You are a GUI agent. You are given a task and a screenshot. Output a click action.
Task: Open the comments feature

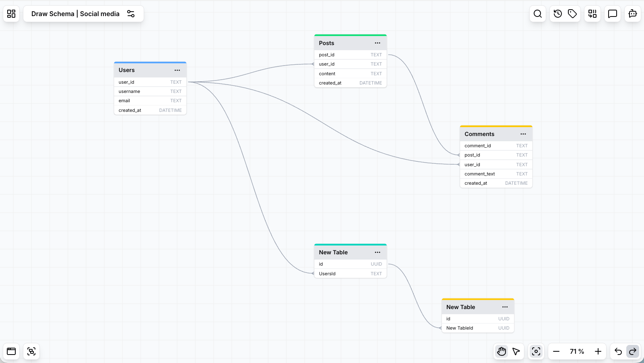coord(612,14)
